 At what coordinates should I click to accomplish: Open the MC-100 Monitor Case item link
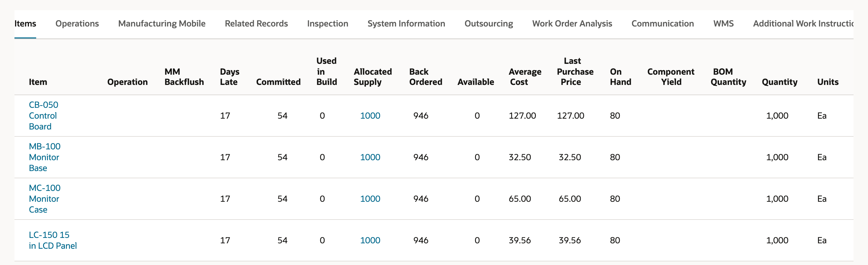click(45, 199)
